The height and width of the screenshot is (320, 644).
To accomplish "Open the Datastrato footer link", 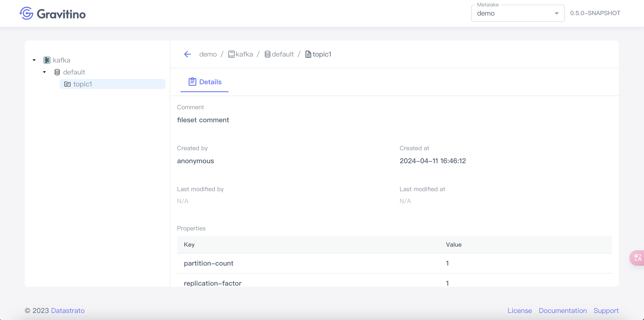I will click(x=68, y=310).
